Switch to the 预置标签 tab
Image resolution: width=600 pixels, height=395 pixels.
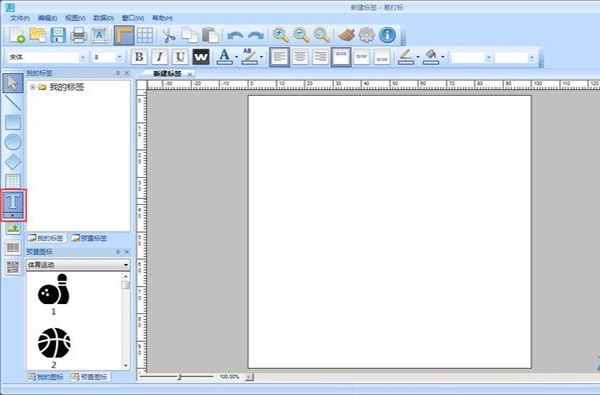tap(89, 238)
